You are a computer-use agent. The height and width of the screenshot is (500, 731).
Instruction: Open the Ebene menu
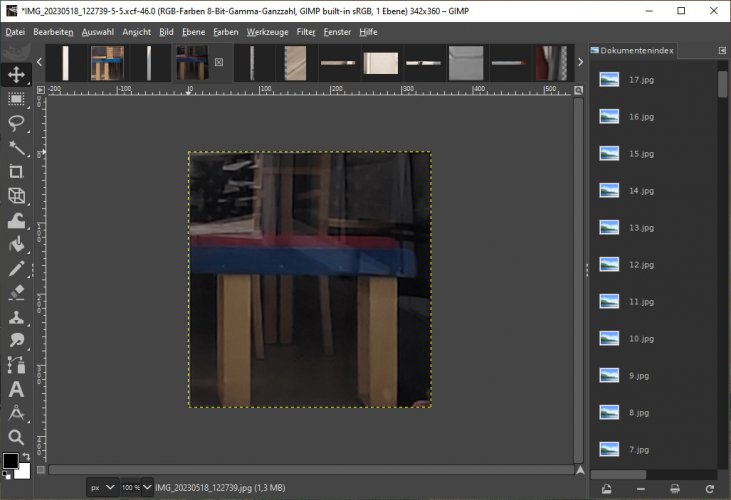[193, 32]
